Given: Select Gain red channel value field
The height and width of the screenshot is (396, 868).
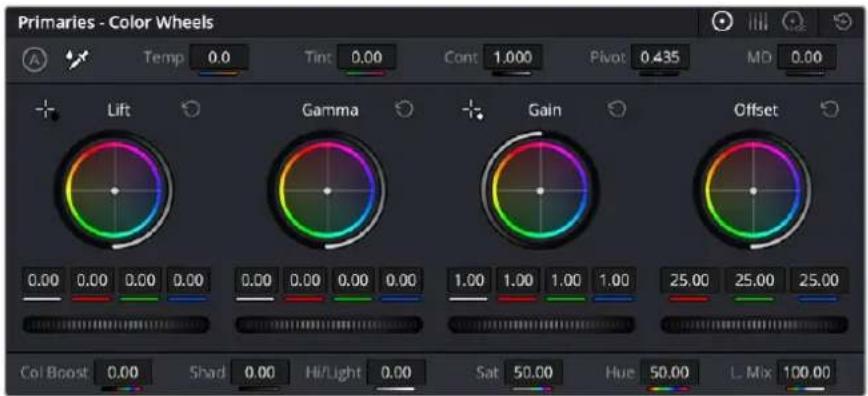Looking at the screenshot, I should [518, 280].
